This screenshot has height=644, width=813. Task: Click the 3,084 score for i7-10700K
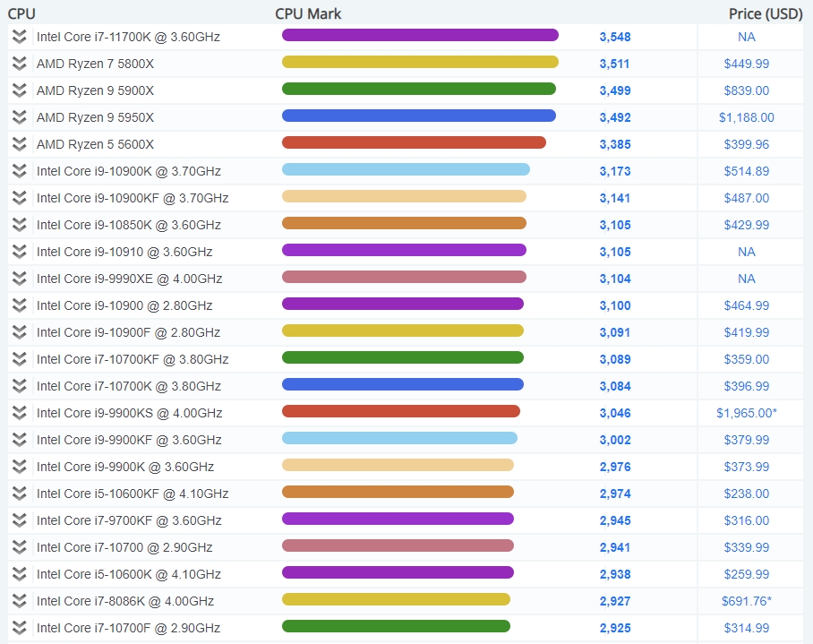click(615, 386)
